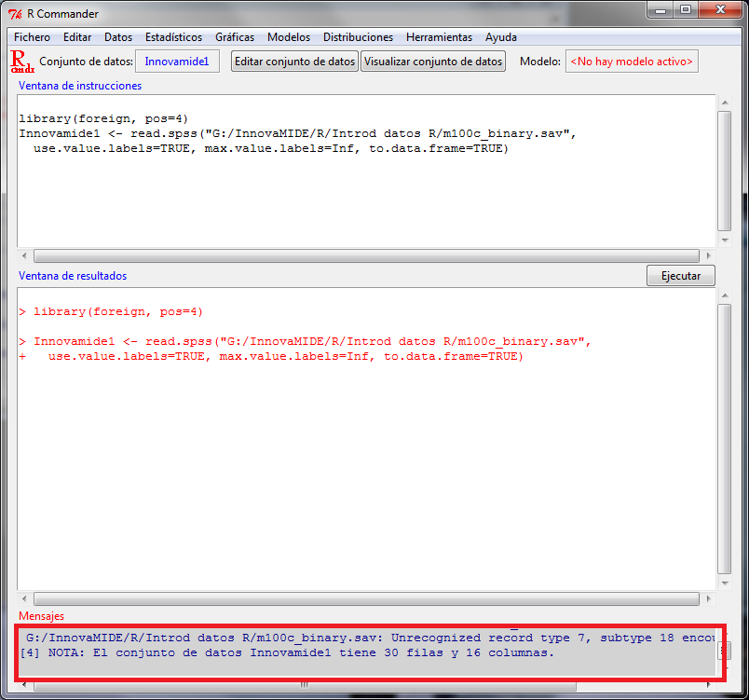Click horizontal scrollbar of instrucciones window
Viewport: 749px width, 700px height.
(366, 255)
